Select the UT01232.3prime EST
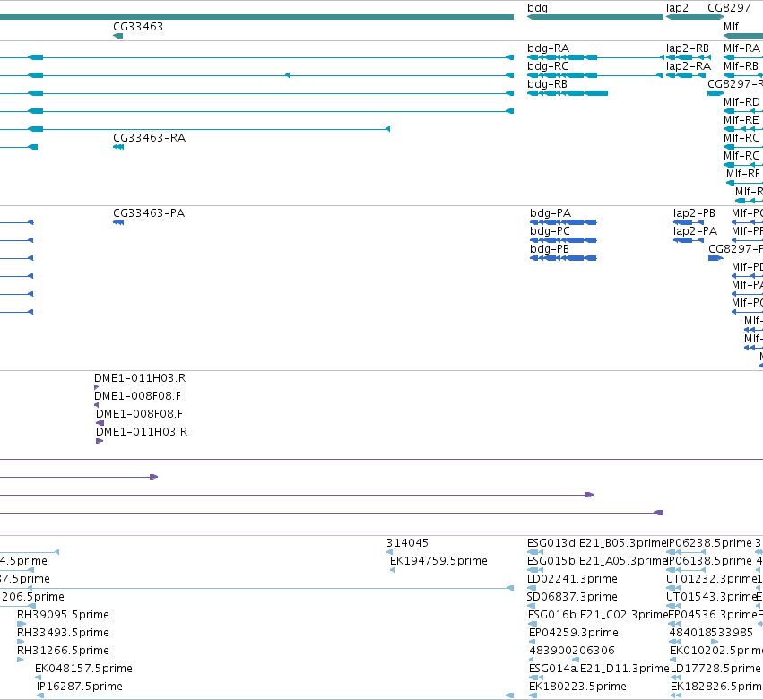The height and width of the screenshot is (700, 763). [673, 588]
